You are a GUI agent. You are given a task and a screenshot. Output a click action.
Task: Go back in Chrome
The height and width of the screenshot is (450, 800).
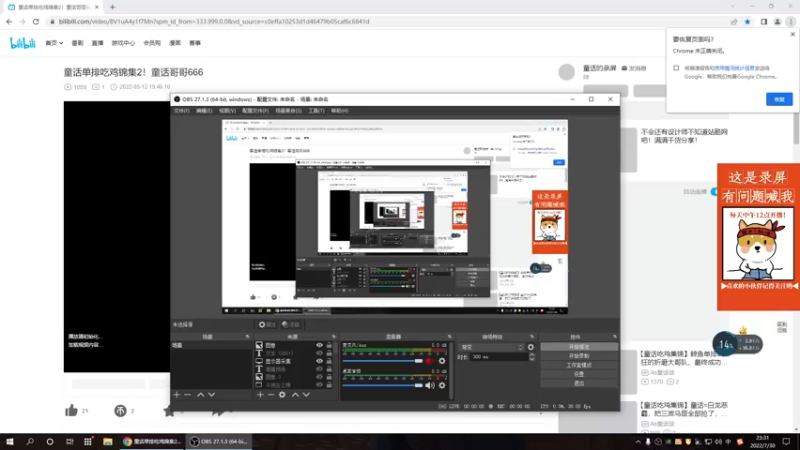tap(9, 21)
